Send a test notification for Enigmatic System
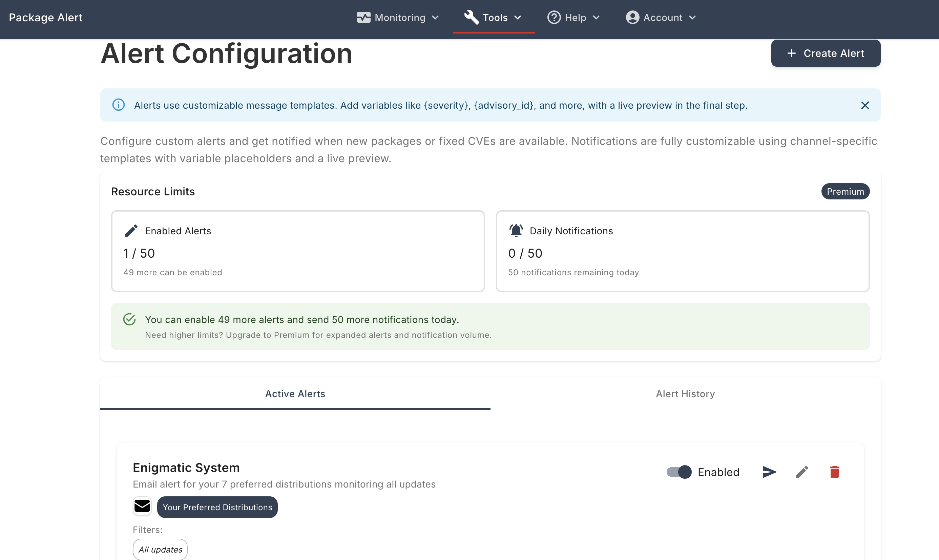 pyautogui.click(x=769, y=472)
